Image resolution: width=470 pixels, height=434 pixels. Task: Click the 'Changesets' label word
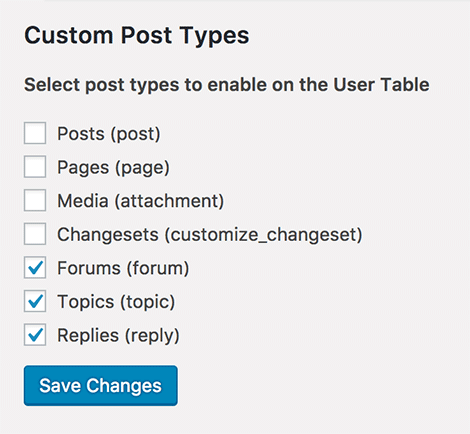click(x=108, y=235)
